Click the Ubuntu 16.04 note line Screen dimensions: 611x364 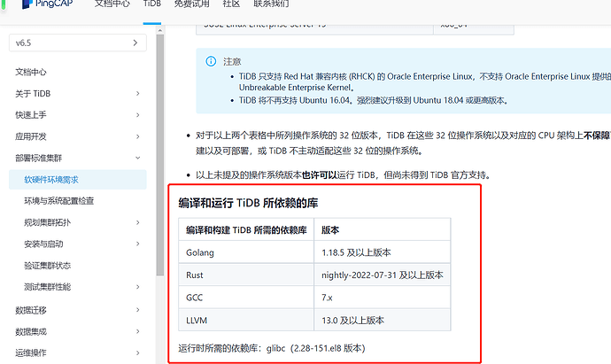[374, 100]
